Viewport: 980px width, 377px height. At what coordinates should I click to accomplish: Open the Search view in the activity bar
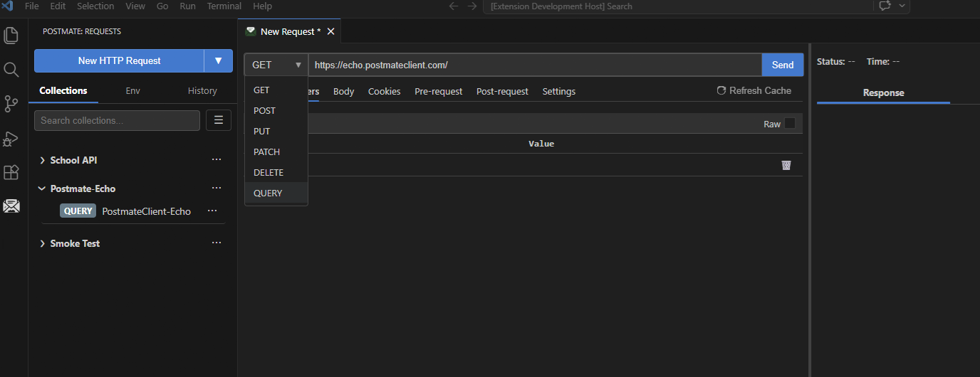[x=11, y=69]
